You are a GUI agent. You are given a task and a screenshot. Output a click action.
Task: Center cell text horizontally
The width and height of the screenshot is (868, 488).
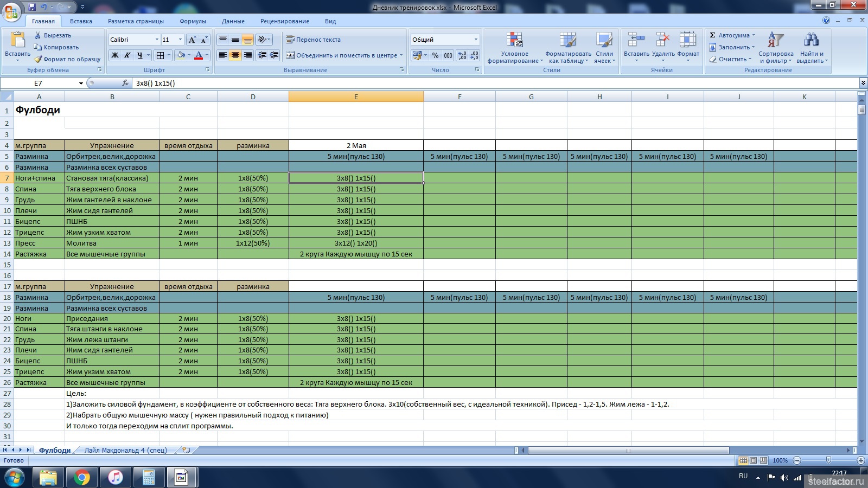pyautogui.click(x=235, y=55)
